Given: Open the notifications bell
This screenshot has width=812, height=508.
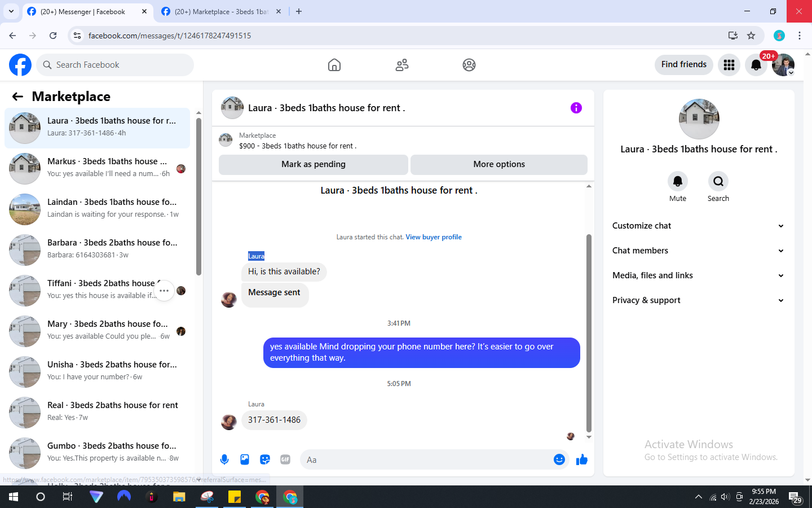Looking at the screenshot, I should [756, 65].
